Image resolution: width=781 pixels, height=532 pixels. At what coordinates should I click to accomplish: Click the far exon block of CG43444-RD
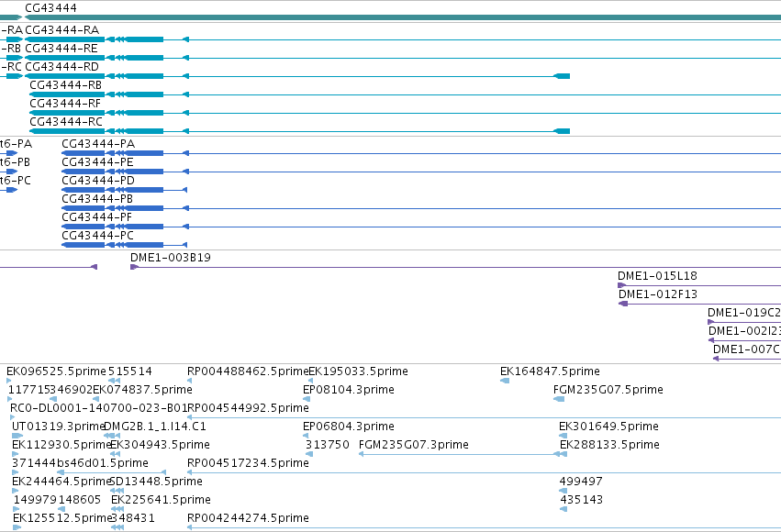click(x=562, y=76)
